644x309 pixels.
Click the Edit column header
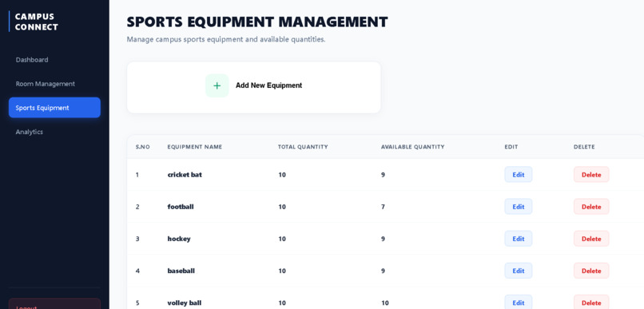click(x=511, y=147)
